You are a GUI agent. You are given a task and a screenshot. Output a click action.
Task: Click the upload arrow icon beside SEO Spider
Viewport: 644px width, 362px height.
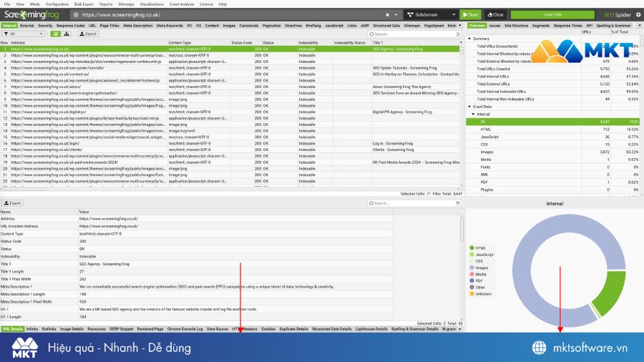638,15
